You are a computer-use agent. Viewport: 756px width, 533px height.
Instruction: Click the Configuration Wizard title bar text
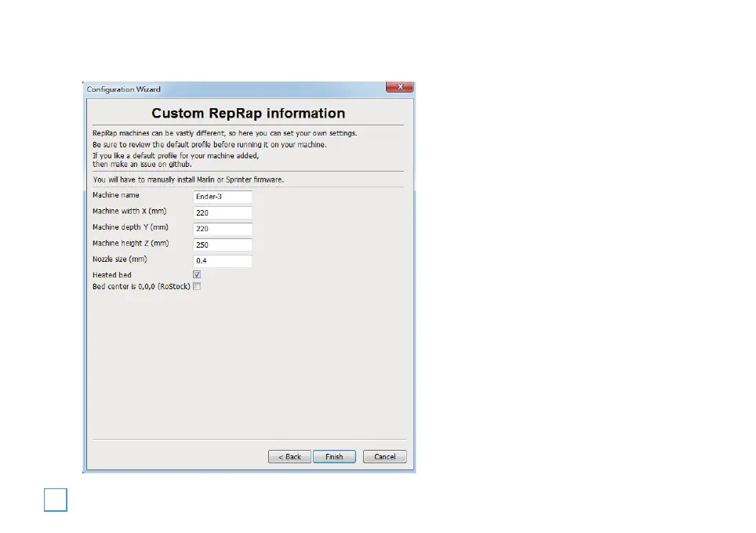[x=123, y=89]
